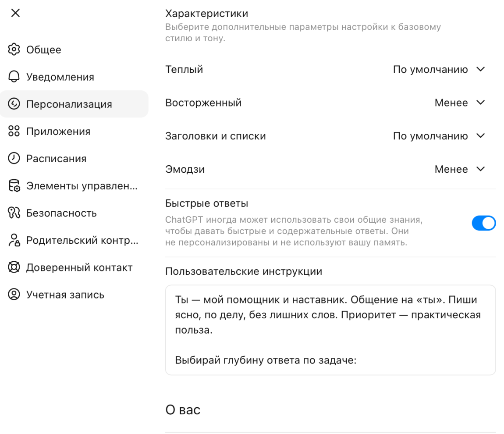
Task: Click the keys icon for Безопасность
Action: [14, 213]
